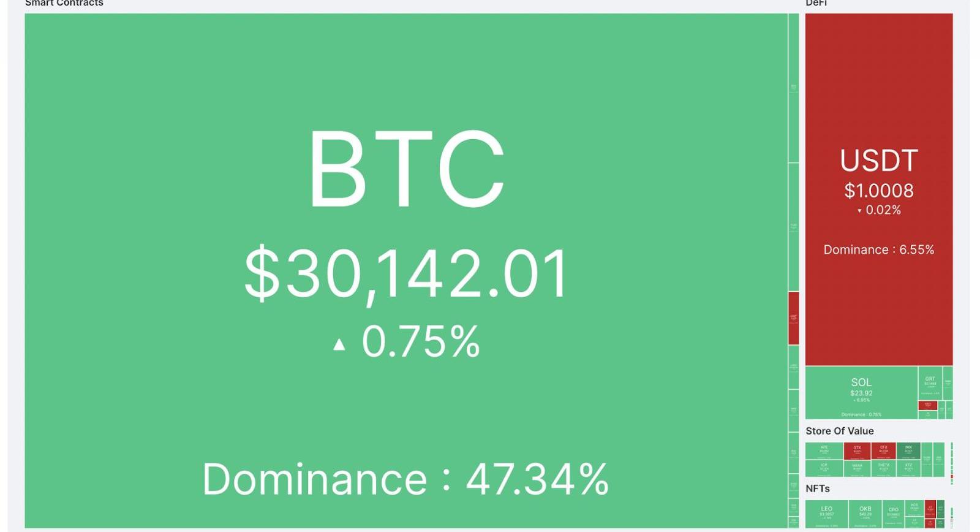Click the ICP tile
Viewport: 980px width, 532px height.
click(824, 468)
